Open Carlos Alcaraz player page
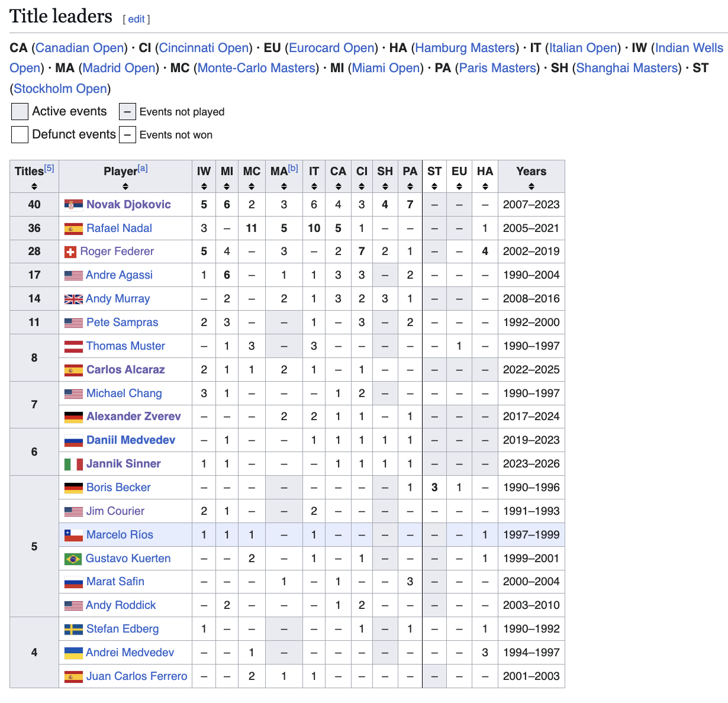The height and width of the screenshot is (703, 728). click(125, 370)
